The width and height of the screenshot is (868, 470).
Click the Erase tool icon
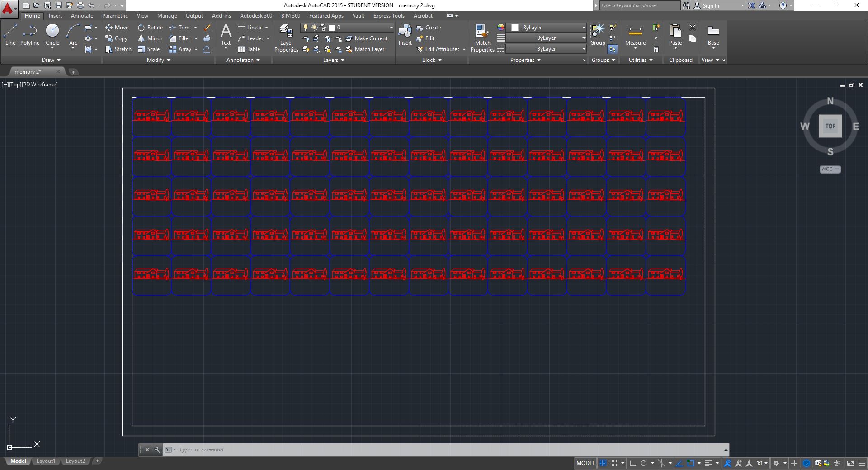207,28
